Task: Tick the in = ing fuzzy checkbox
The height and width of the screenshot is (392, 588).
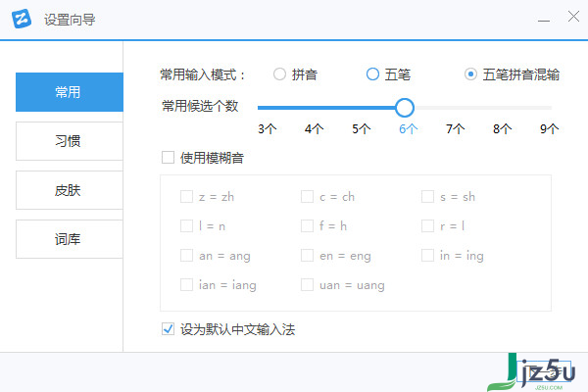Action: 427,256
